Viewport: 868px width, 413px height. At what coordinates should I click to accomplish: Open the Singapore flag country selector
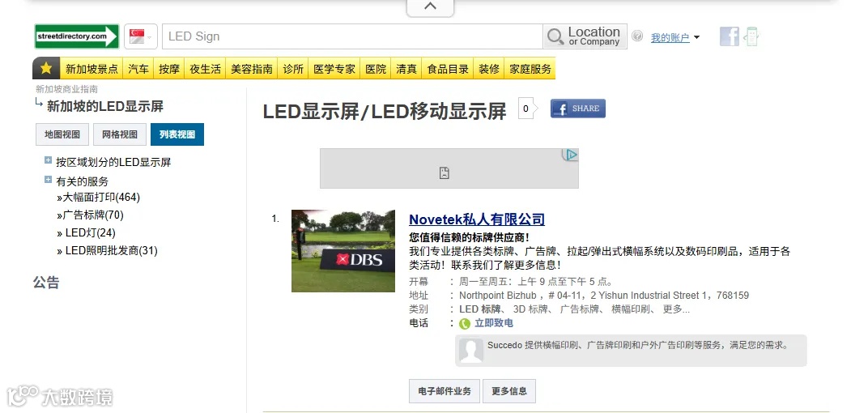coord(141,36)
